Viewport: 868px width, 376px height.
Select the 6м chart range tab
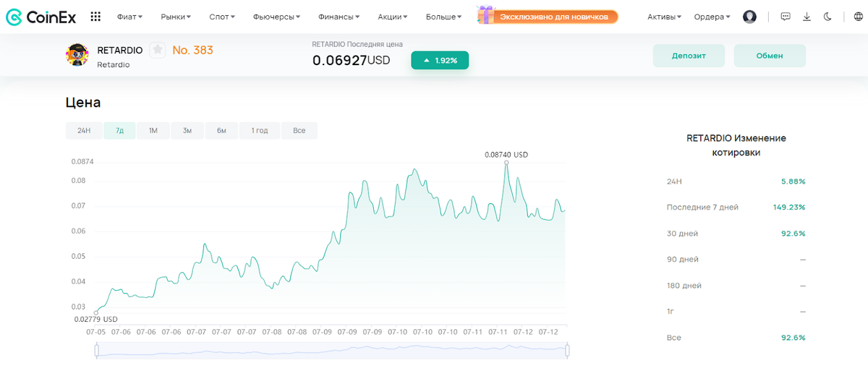coord(221,131)
